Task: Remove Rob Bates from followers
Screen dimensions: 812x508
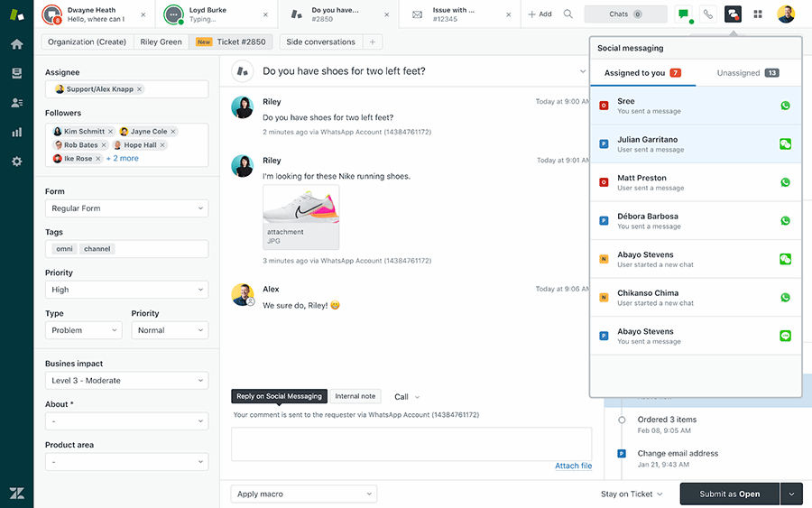Action: [x=104, y=145]
